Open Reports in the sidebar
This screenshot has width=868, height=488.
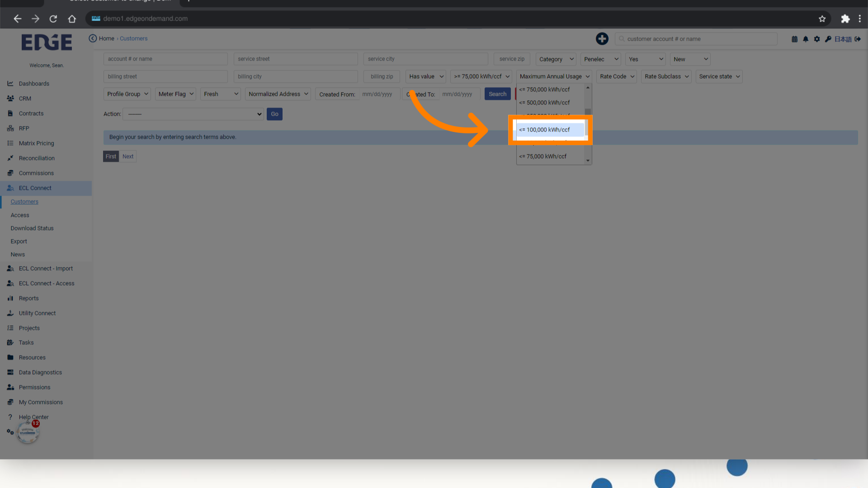click(x=28, y=298)
